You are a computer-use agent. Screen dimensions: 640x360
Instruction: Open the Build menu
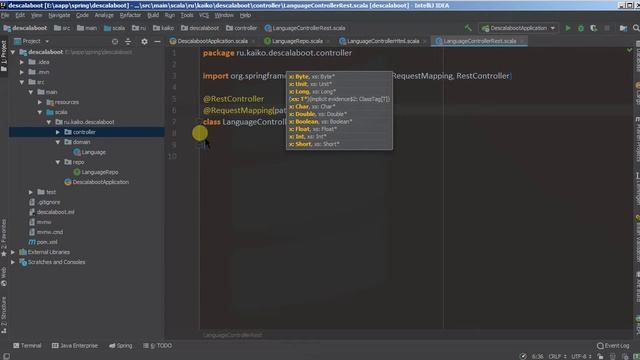tap(153, 15)
